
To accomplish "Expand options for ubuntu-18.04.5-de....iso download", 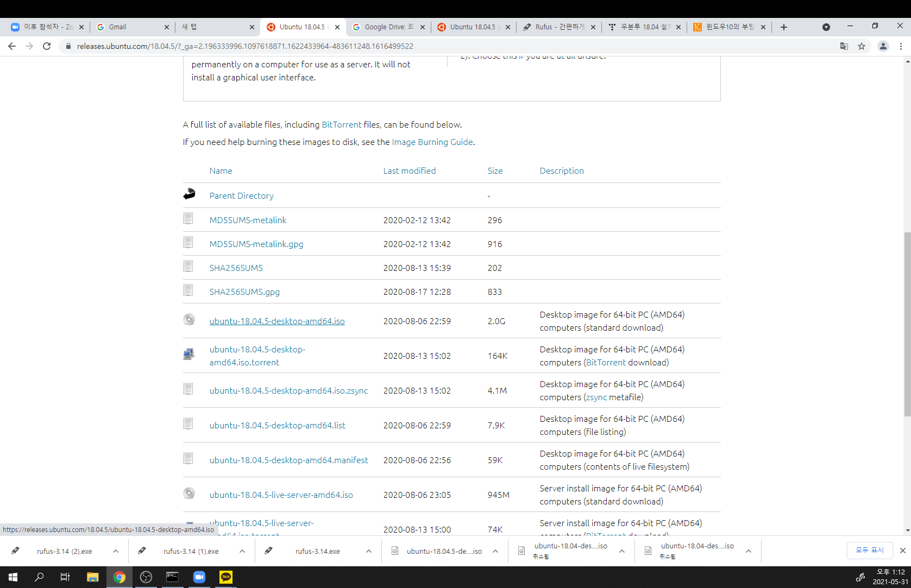I will click(495, 551).
